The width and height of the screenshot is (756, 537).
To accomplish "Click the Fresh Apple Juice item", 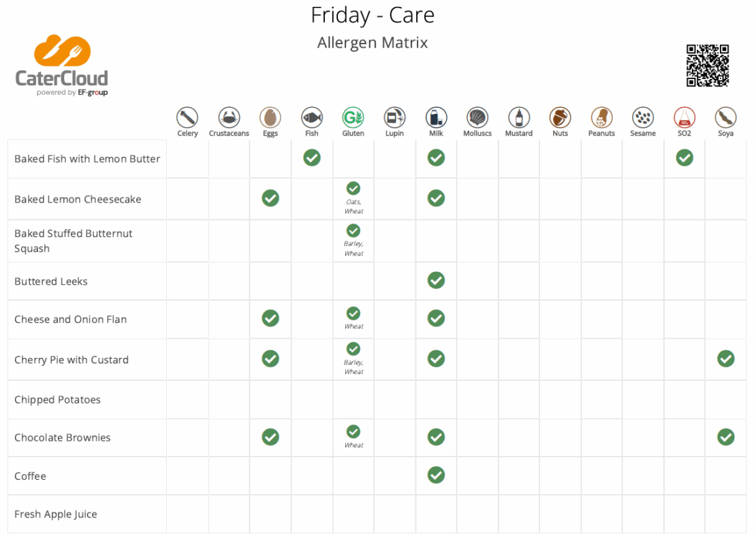I will (56, 515).
